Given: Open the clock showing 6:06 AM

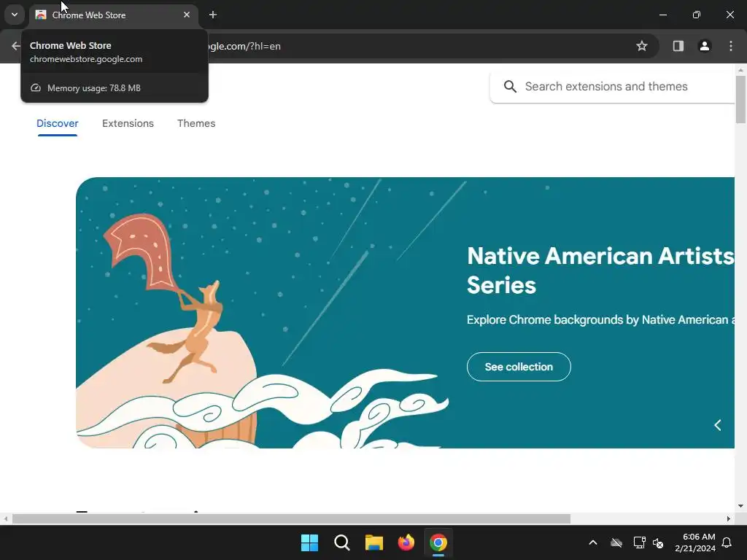Looking at the screenshot, I should coord(695,542).
